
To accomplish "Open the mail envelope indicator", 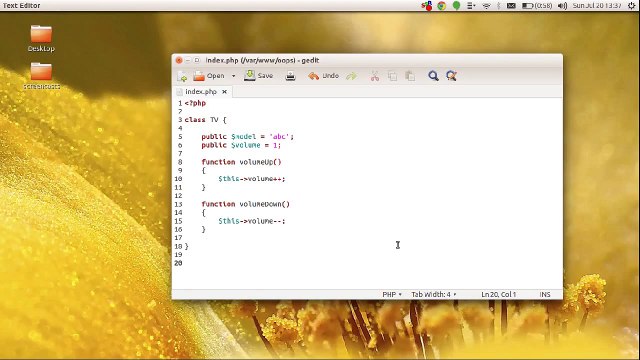I will [511, 6].
